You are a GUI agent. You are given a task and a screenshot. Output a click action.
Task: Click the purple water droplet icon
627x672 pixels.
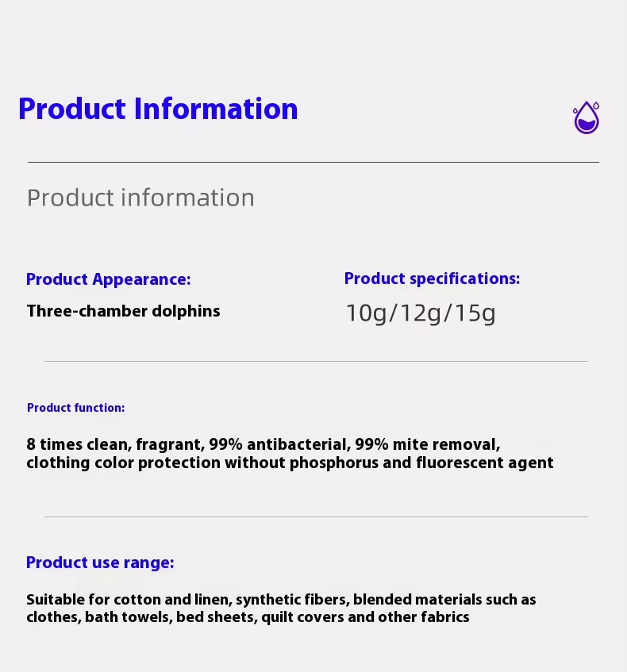[x=587, y=117]
